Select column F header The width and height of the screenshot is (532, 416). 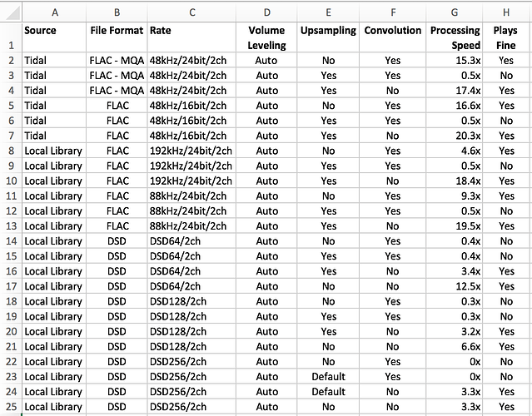tap(393, 12)
